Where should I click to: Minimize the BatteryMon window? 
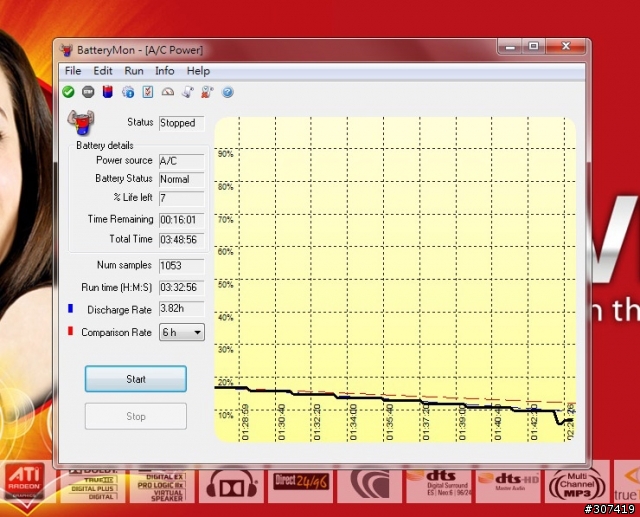(x=510, y=47)
